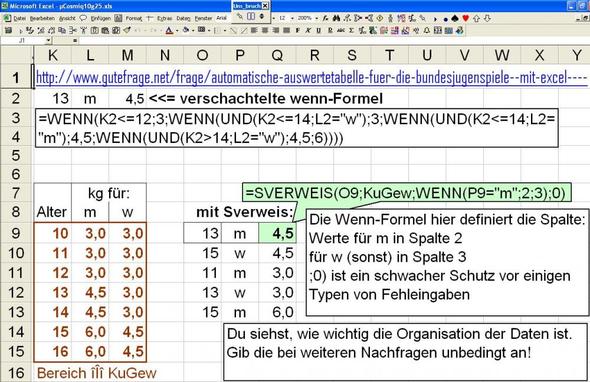Image resolution: width=590 pixels, height=382 pixels.
Task: Click the black spade icon in toolbar
Action: coord(455,18)
